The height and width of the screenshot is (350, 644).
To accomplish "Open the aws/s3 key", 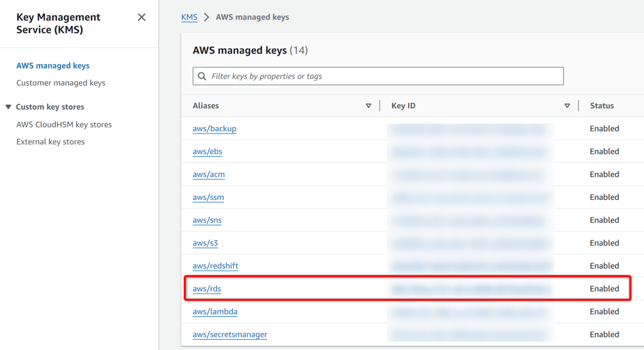I will click(206, 243).
